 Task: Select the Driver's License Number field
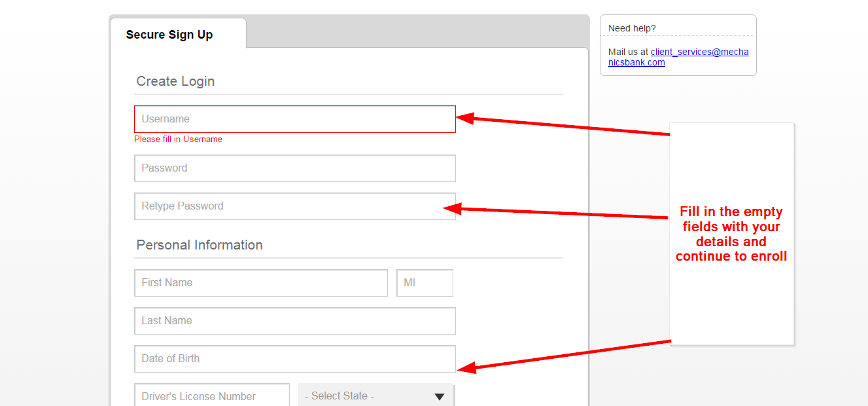(211, 396)
